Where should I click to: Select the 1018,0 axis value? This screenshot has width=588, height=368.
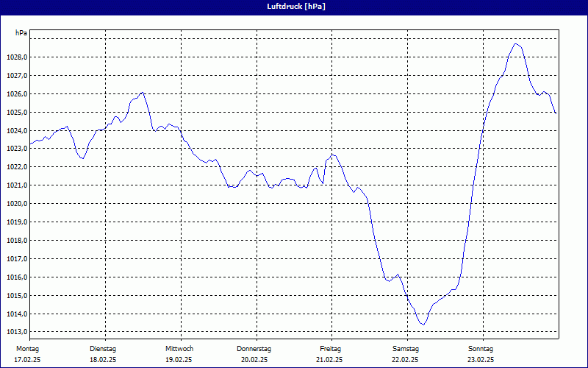pos(17,241)
